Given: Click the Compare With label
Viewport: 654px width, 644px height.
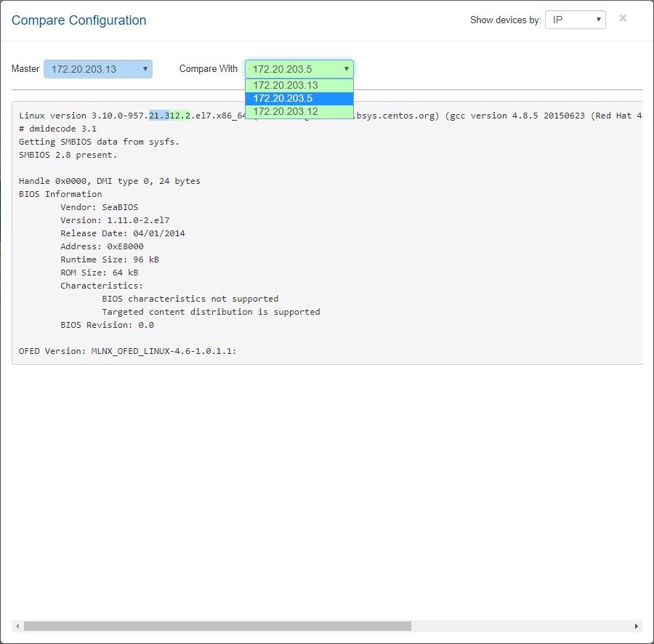Looking at the screenshot, I should 208,69.
